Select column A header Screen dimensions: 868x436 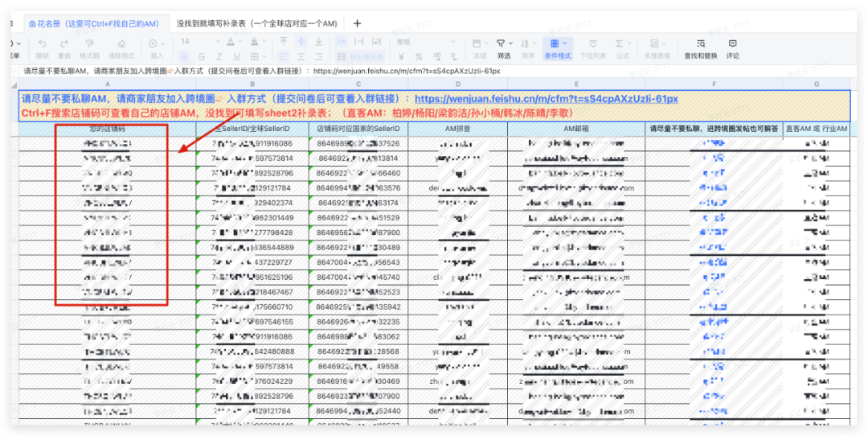click(108, 84)
